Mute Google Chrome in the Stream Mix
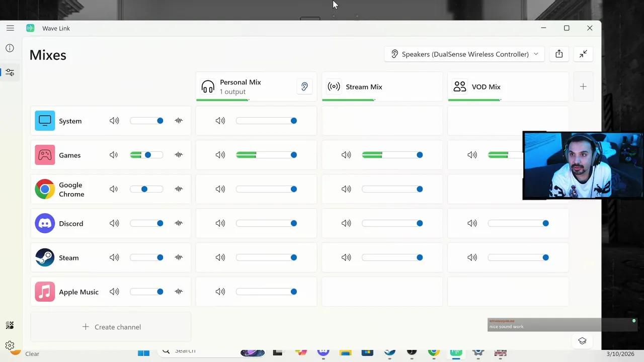 coord(346,189)
